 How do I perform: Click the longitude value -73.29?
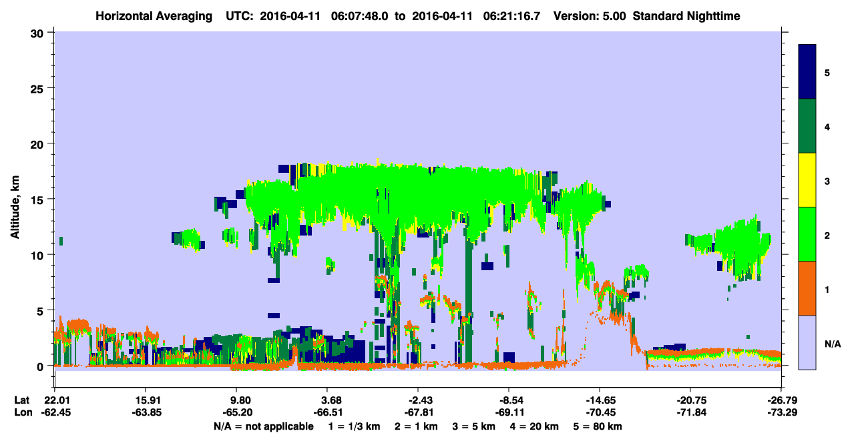pyautogui.click(x=782, y=413)
